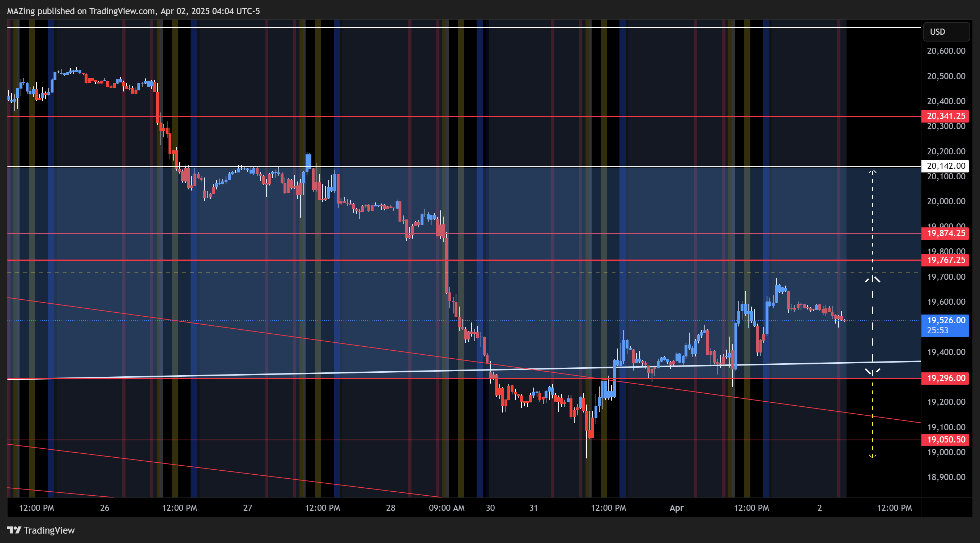Viewport: 980px width, 543px height.
Task: Click the 20,400.00 price axis value
Action: 946,101
